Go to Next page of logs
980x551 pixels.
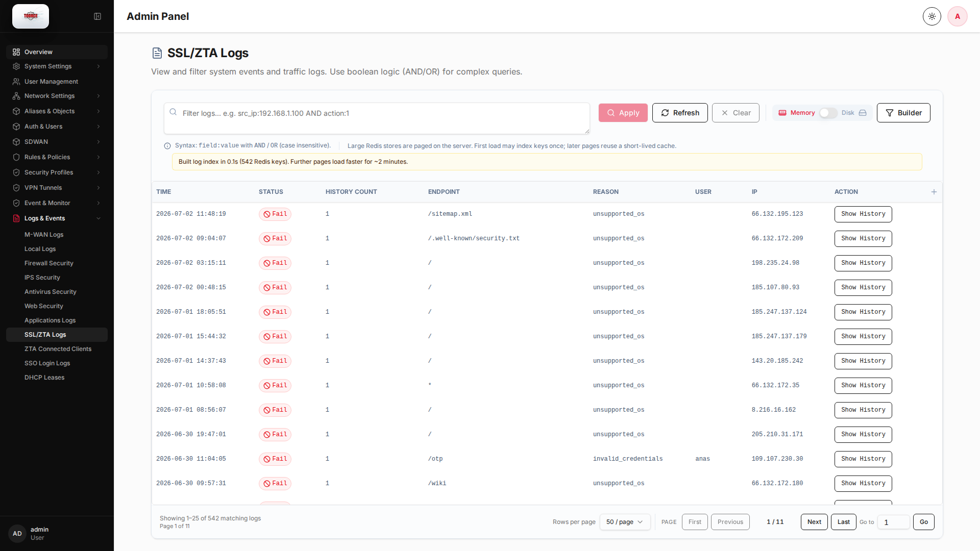point(814,522)
